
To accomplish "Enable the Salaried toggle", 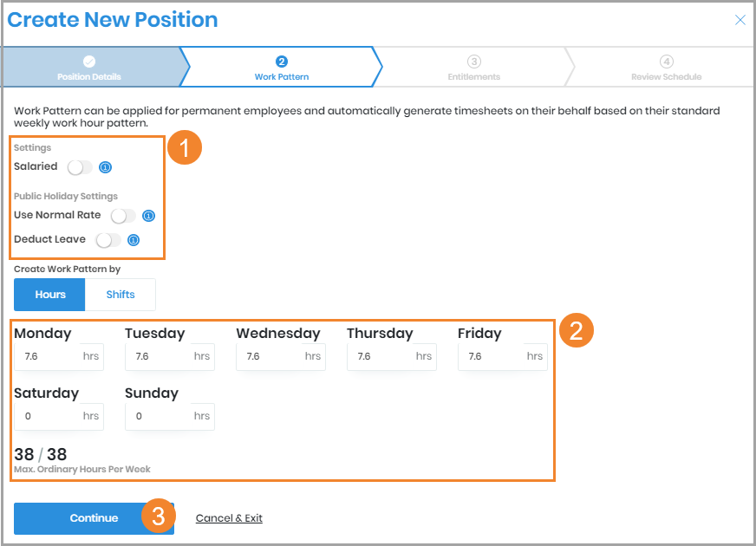I will pyautogui.click(x=80, y=167).
